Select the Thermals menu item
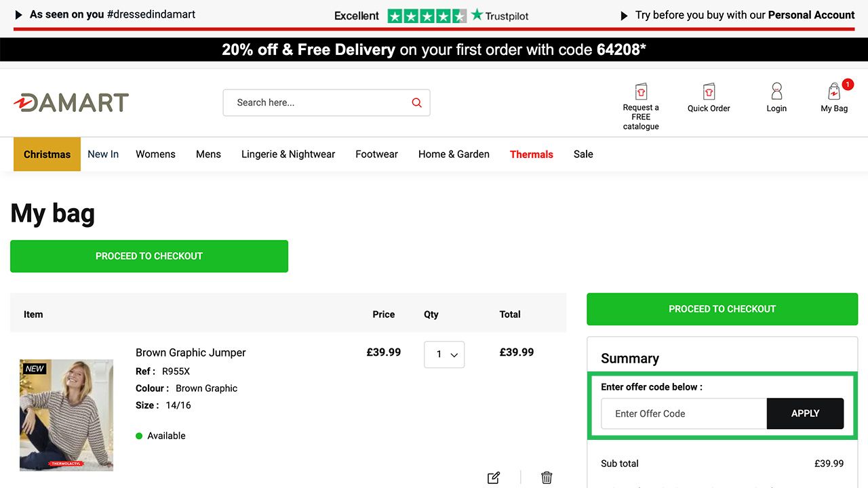Image resolution: width=868 pixels, height=488 pixels. tap(531, 155)
